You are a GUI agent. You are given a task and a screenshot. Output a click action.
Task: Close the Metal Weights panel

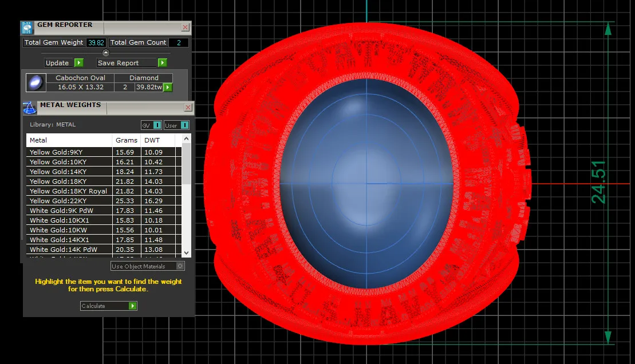click(x=188, y=107)
